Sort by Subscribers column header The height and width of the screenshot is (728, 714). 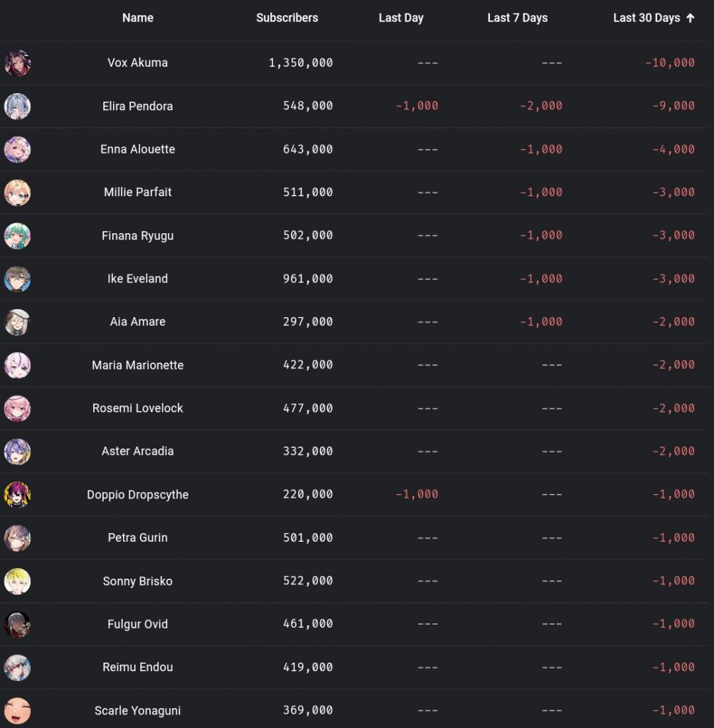287,18
